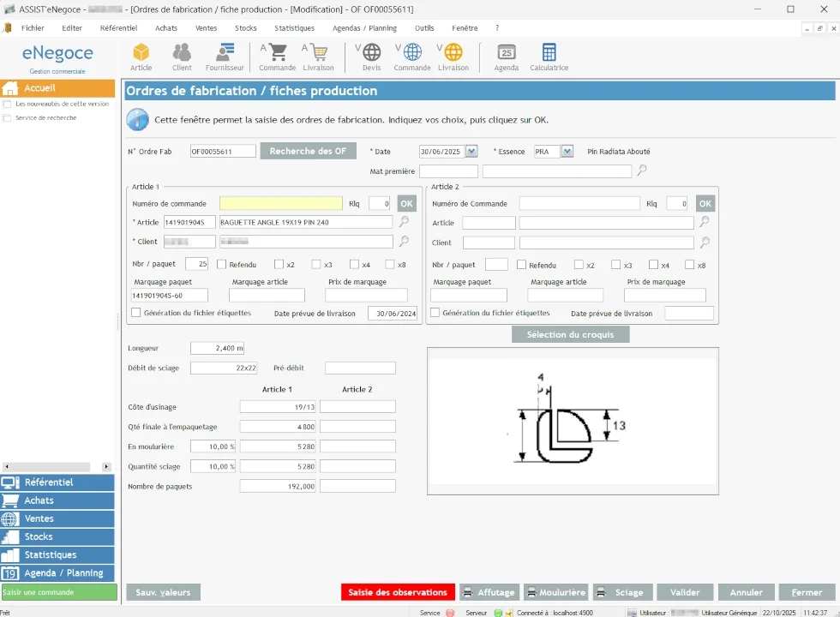Open the Référentiel menu
Screen dimensions: 840x617
(118, 27)
